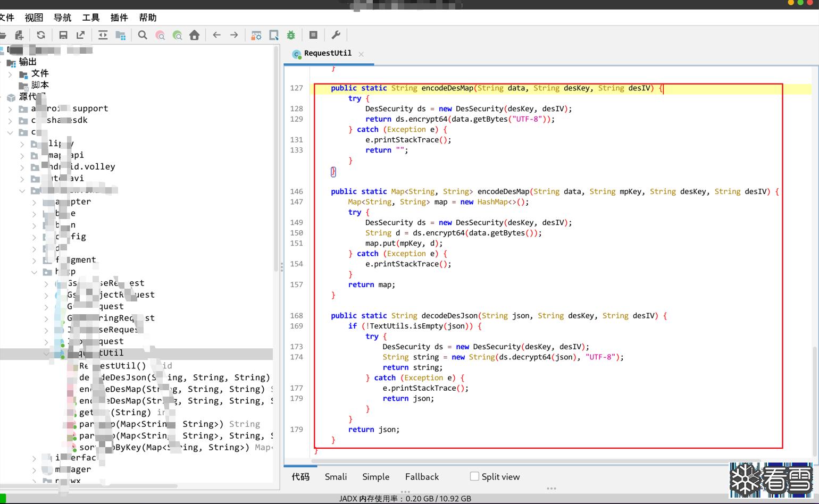
Task: Expand the manager package node
Action: 34,469
